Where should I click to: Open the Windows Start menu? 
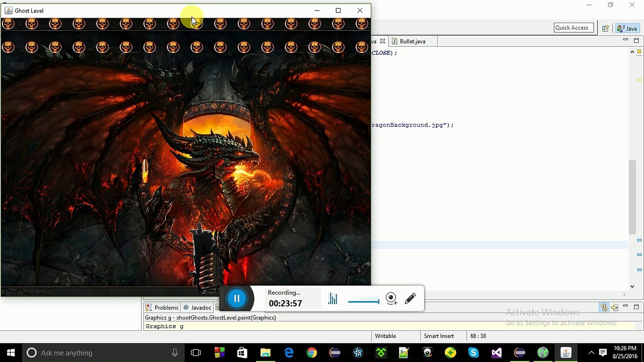click(11, 353)
